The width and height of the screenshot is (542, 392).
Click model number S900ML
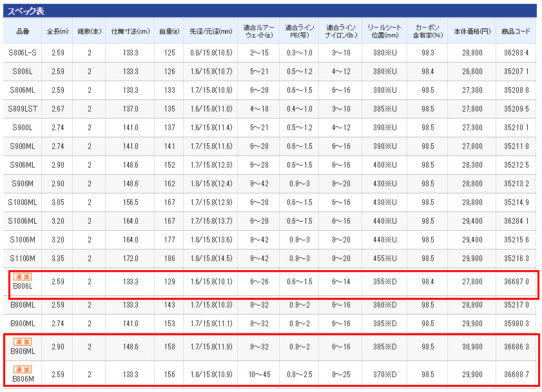23,146
